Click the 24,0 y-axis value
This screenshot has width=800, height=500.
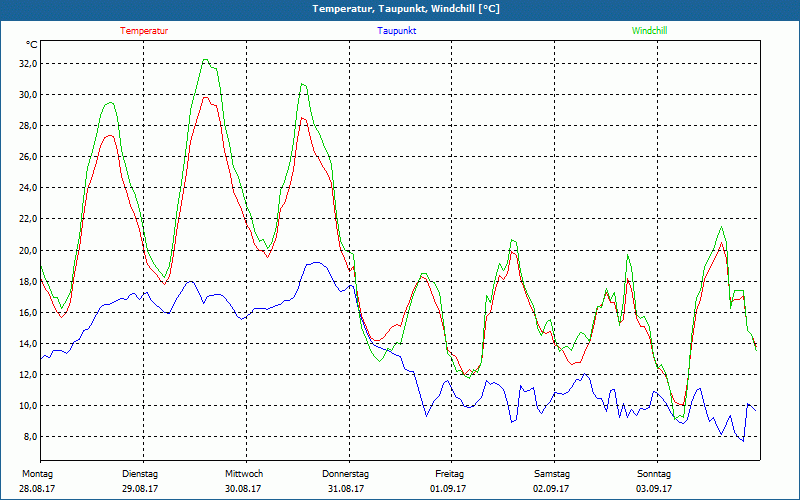28,188
